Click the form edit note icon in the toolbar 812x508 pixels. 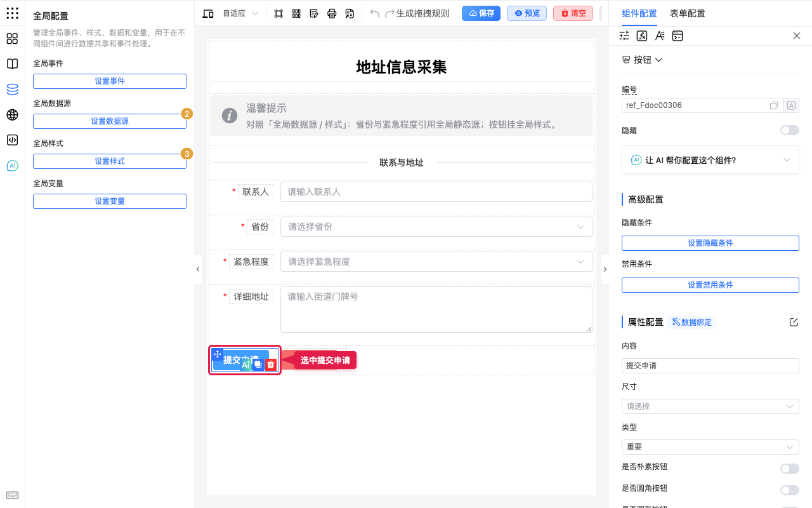(x=314, y=13)
